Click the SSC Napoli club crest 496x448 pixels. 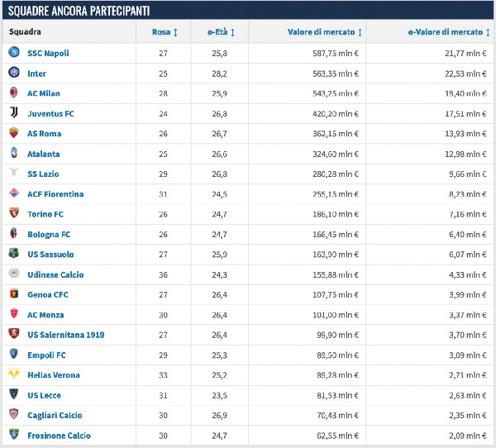[14, 52]
